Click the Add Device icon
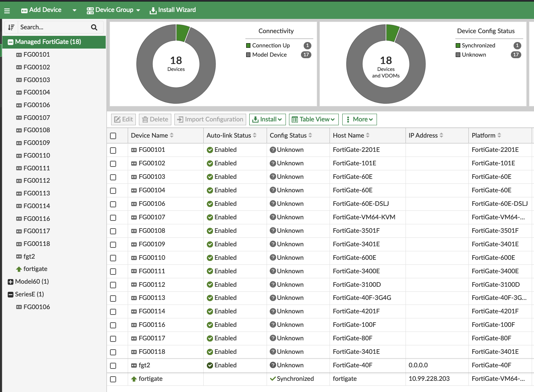534x392 pixels. (24, 10)
